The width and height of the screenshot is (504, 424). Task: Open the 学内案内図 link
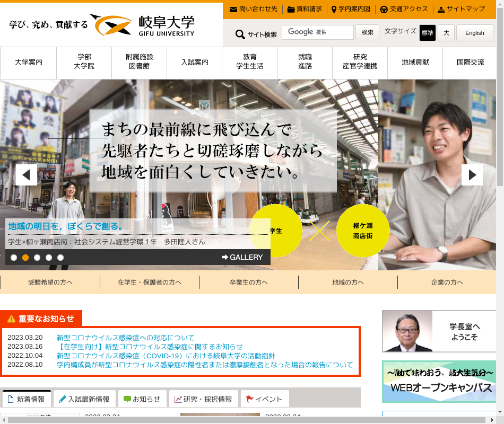(x=351, y=10)
